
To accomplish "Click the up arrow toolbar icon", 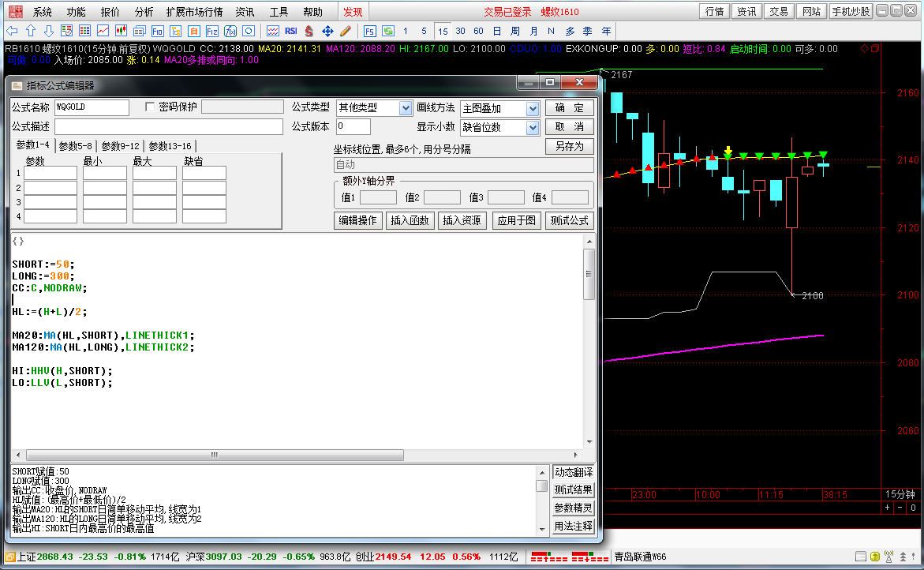I will coord(31,31).
